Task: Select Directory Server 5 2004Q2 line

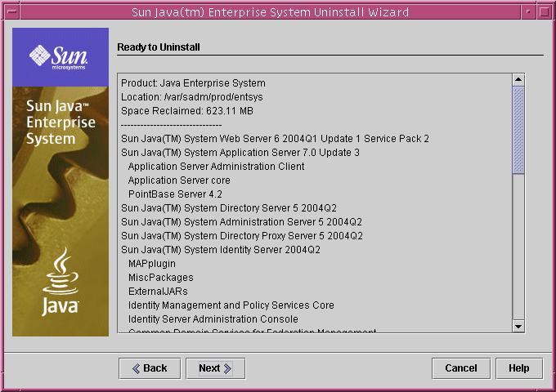Action: (x=229, y=208)
